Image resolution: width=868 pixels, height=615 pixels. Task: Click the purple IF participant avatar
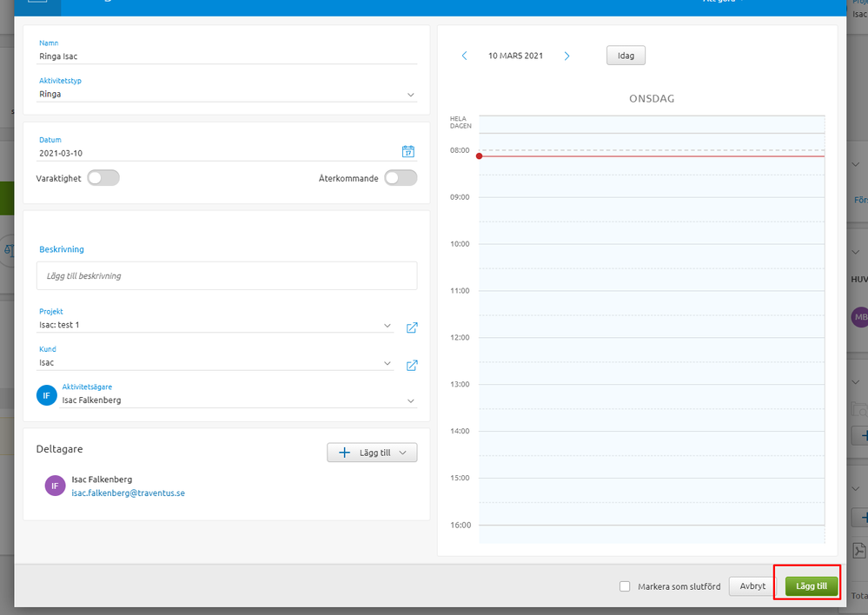55,486
